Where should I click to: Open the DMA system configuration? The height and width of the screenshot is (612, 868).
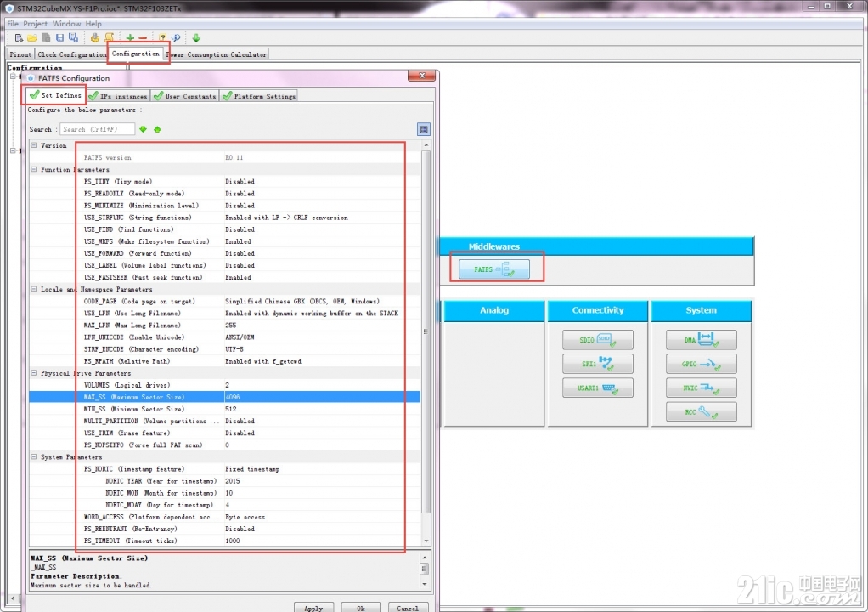click(701, 339)
